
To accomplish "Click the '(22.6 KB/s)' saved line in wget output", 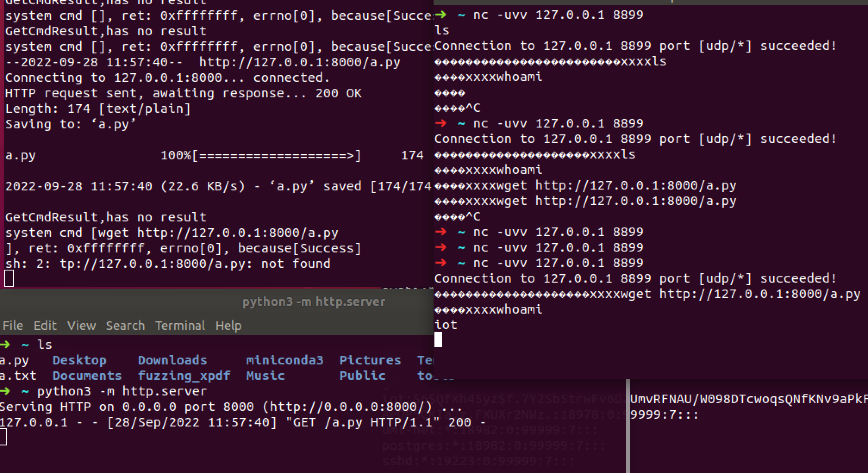I will pyautogui.click(x=218, y=186).
